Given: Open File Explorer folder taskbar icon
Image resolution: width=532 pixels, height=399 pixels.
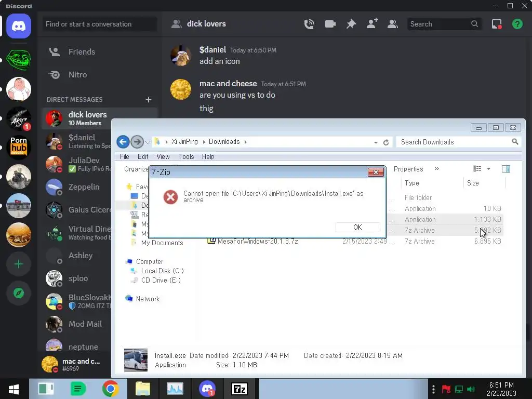Looking at the screenshot, I should point(142,389).
